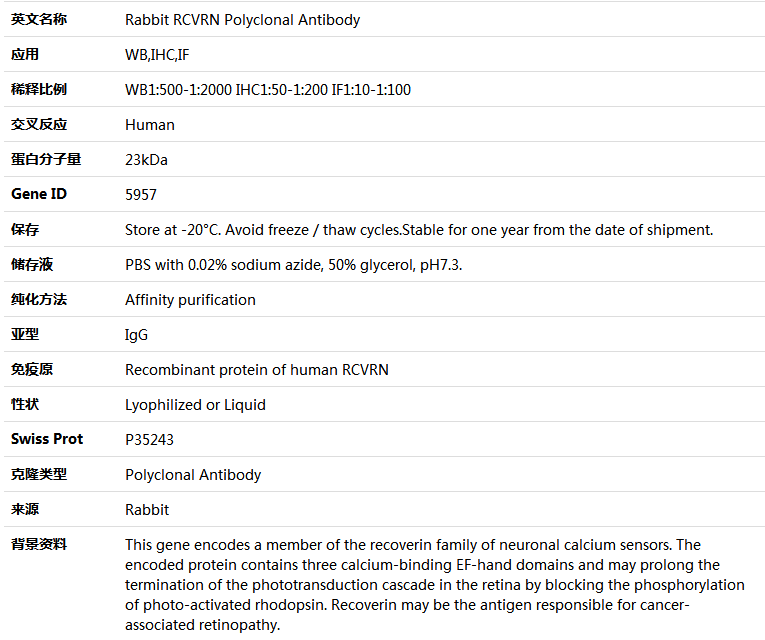Click the source value 'Rabbit'
The width and height of the screenshot is (765, 640).
(x=147, y=510)
